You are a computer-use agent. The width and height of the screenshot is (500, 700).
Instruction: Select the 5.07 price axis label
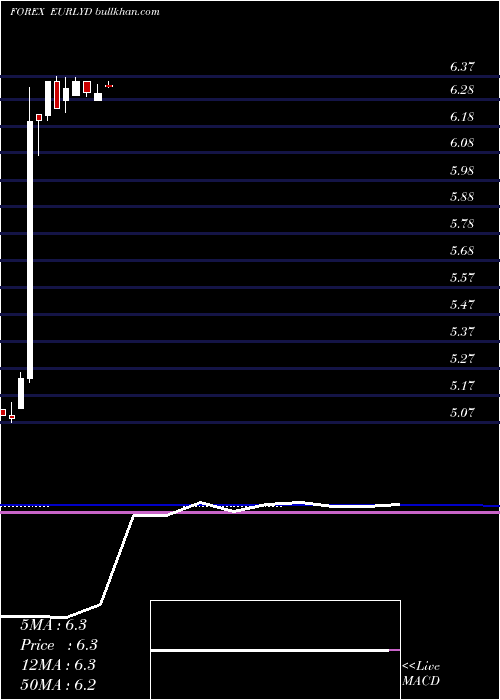coord(462,412)
